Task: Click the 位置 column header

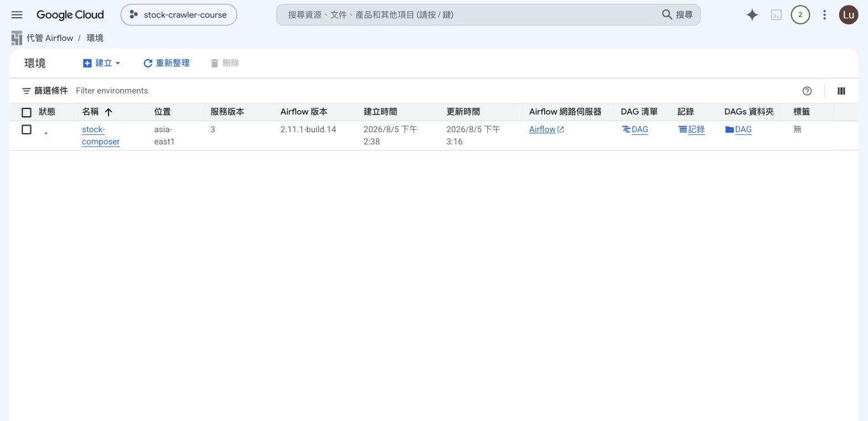Action: click(x=163, y=112)
